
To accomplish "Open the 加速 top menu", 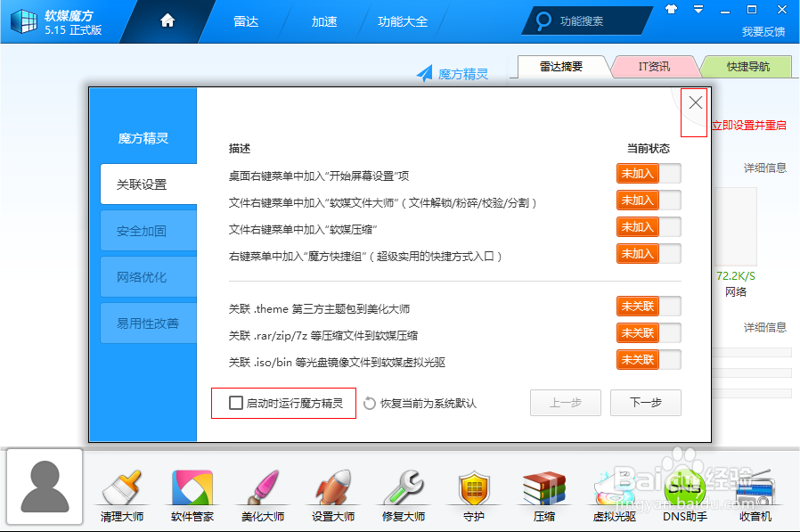I will click(x=324, y=21).
